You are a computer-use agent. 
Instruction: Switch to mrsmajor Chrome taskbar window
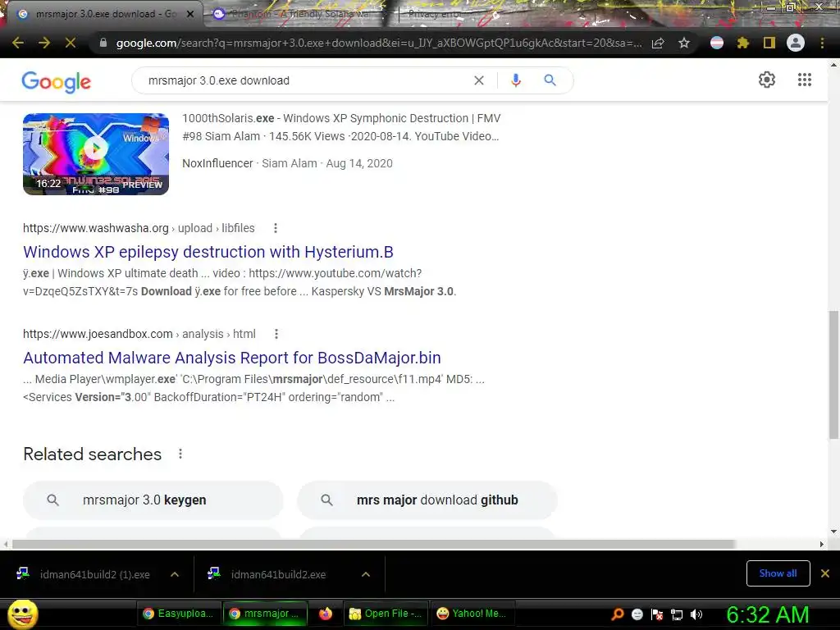click(x=265, y=614)
